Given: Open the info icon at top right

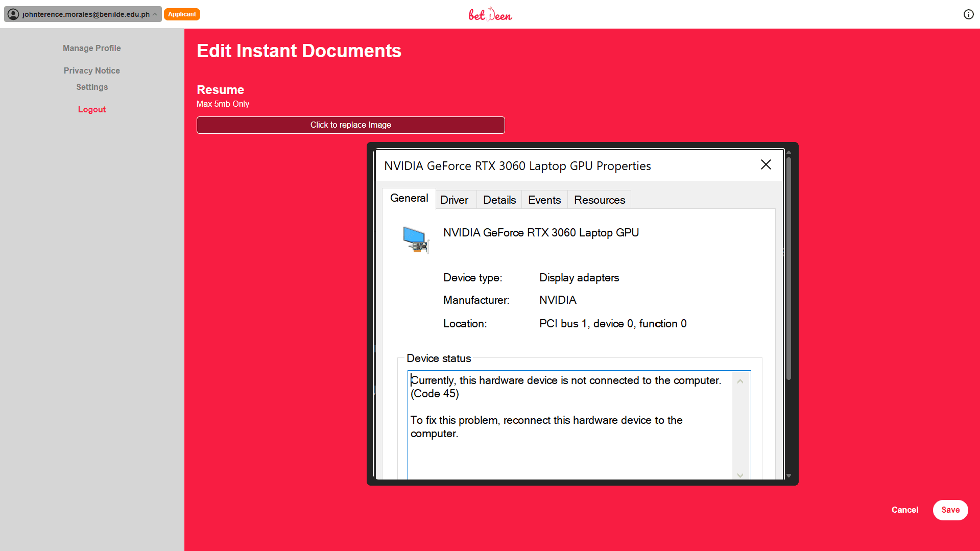Looking at the screenshot, I should point(968,14).
